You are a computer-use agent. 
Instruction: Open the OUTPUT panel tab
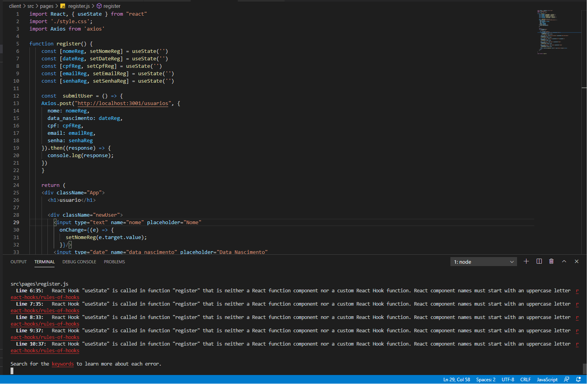(18, 262)
